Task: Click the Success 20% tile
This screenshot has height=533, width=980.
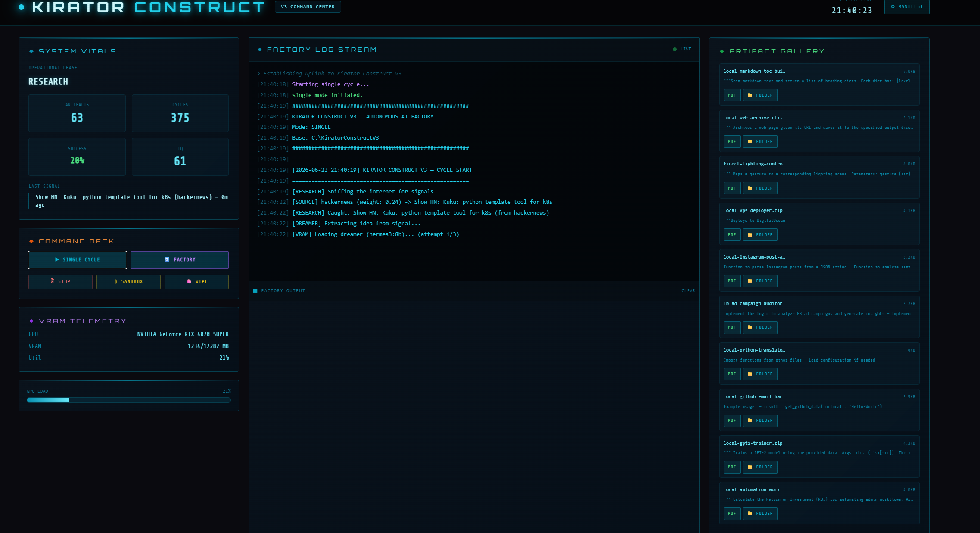Action: [x=77, y=157]
